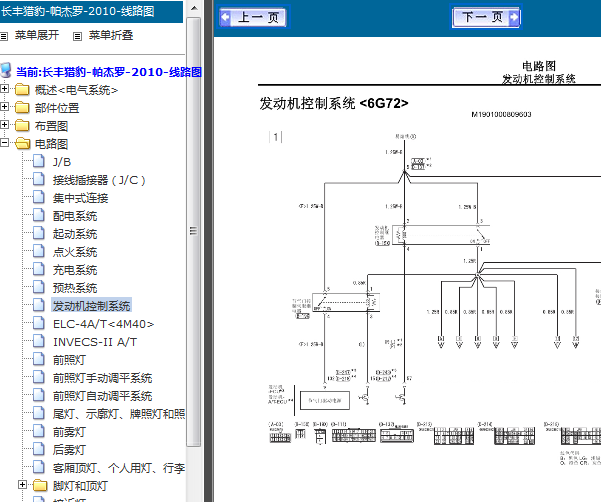Click the page number 1 marker on diagram
This screenshot has height=502, width=601.
coord(276,137)
